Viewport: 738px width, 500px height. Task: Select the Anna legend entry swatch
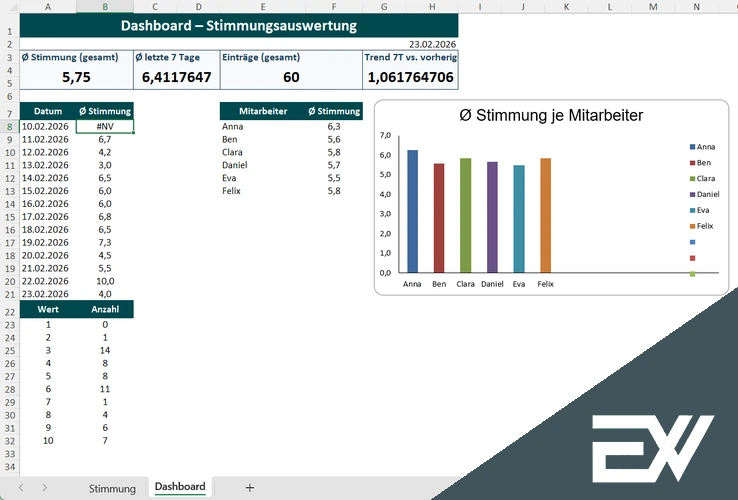click(692, 147)
